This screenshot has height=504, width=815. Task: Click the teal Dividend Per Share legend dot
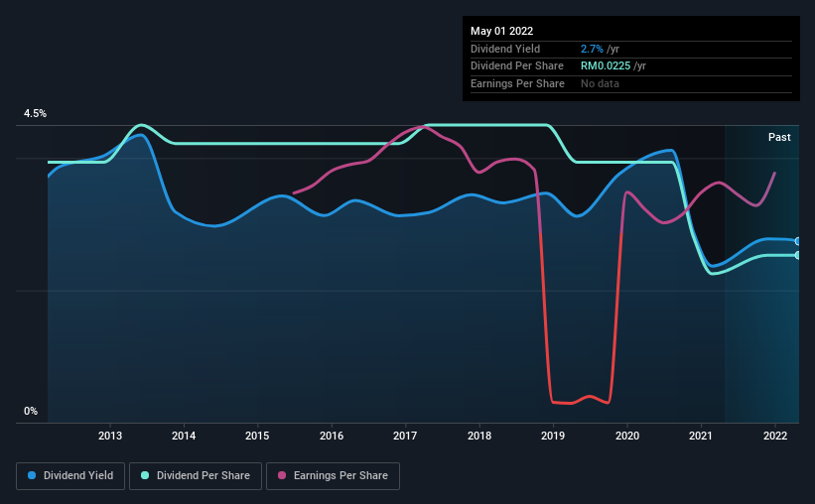tap(145, 475)
